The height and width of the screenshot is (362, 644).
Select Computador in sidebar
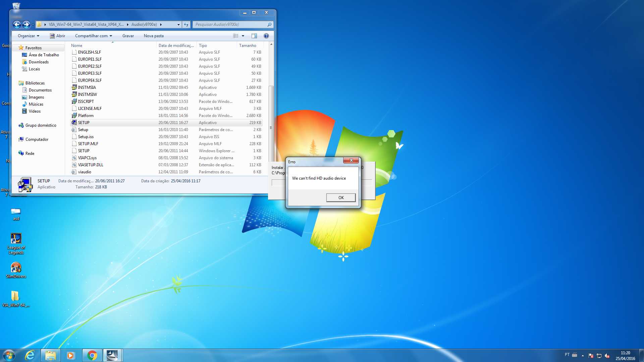[37, 139]
